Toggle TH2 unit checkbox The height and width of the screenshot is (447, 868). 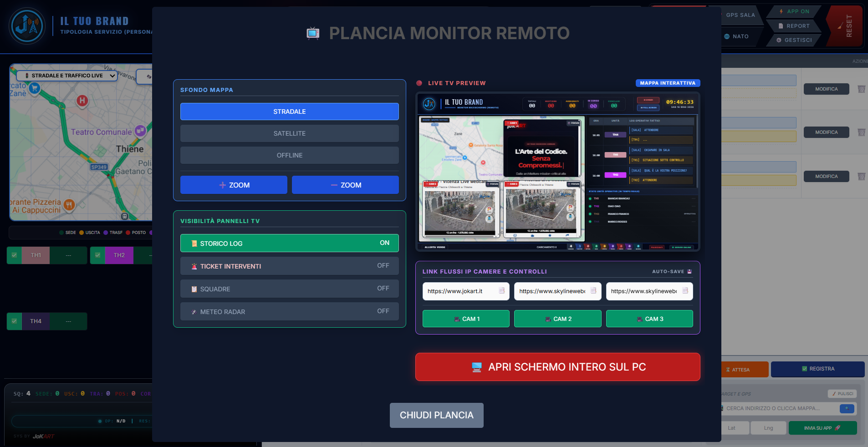coord(97,255)
